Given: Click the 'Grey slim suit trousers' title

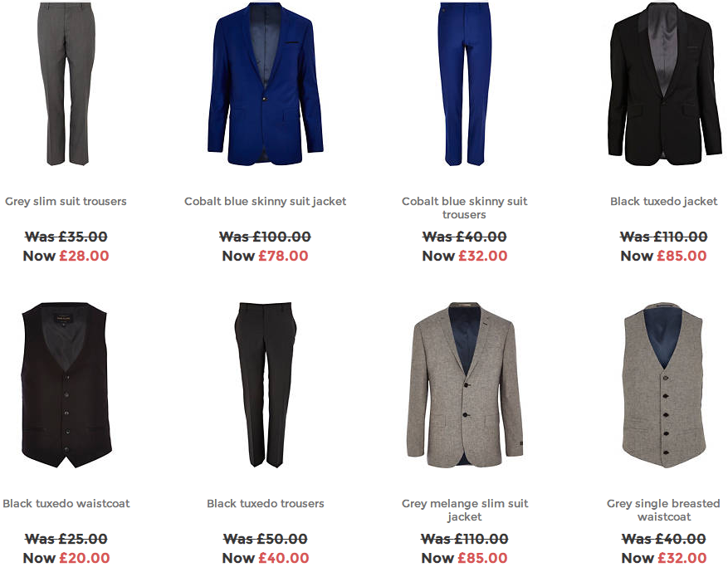Looking at the screenshot, I should [66, 202].
